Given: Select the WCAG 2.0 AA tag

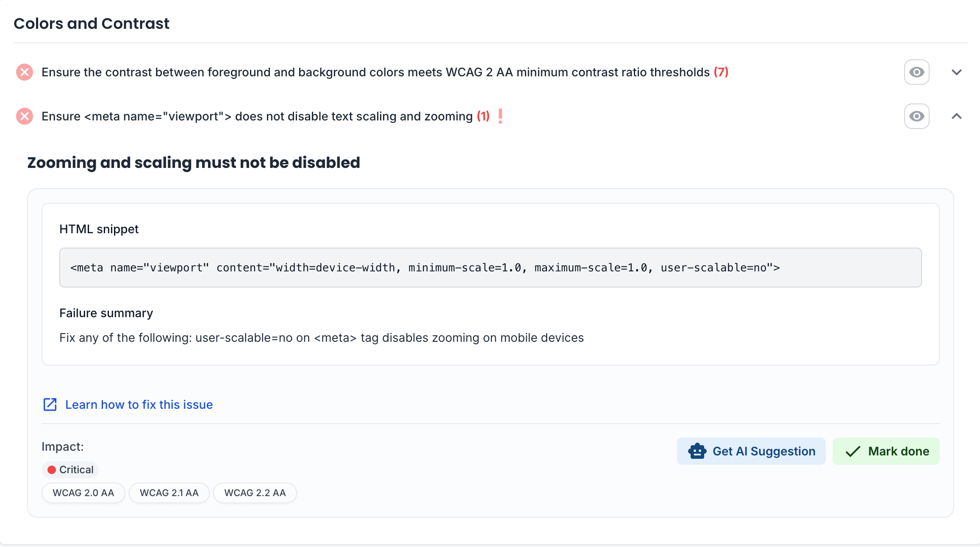Looking at the screenshot, I should 83,493.
